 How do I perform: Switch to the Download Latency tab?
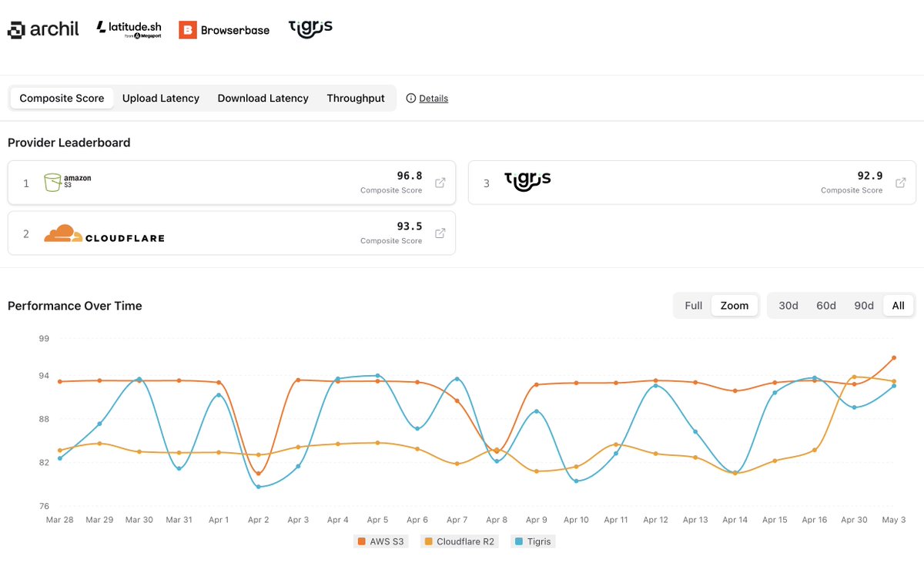pos(263,98)
